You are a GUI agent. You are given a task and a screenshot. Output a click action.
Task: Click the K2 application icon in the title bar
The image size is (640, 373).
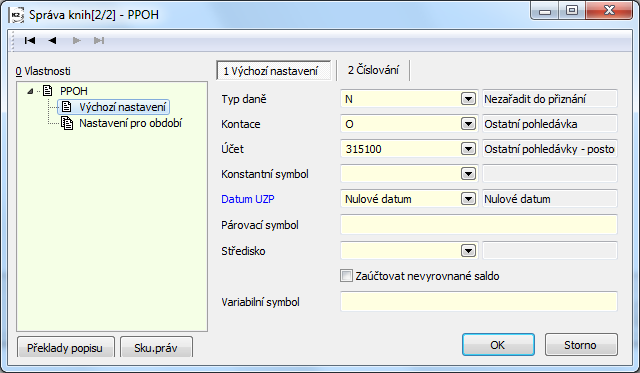[x=17, y=15]
